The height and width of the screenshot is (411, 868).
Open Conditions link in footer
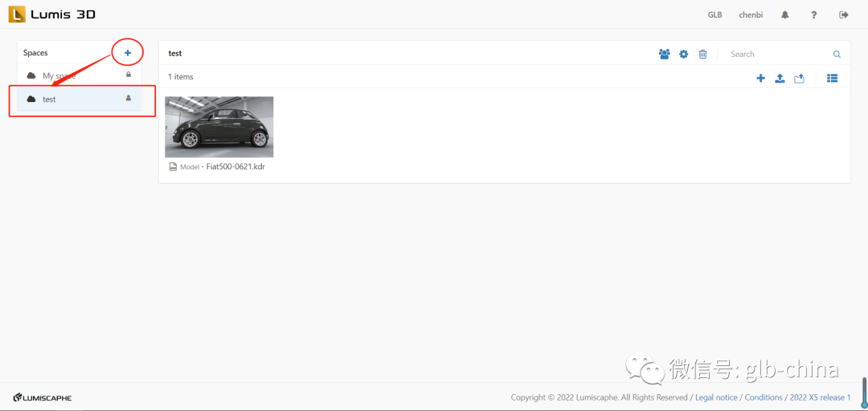pos(764,397)
